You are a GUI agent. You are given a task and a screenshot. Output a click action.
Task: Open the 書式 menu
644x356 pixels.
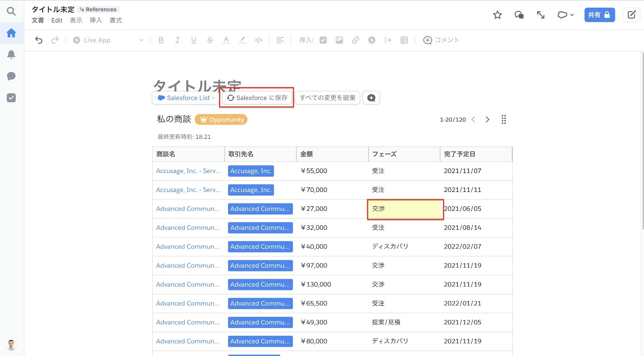click(x=116, y=21)
